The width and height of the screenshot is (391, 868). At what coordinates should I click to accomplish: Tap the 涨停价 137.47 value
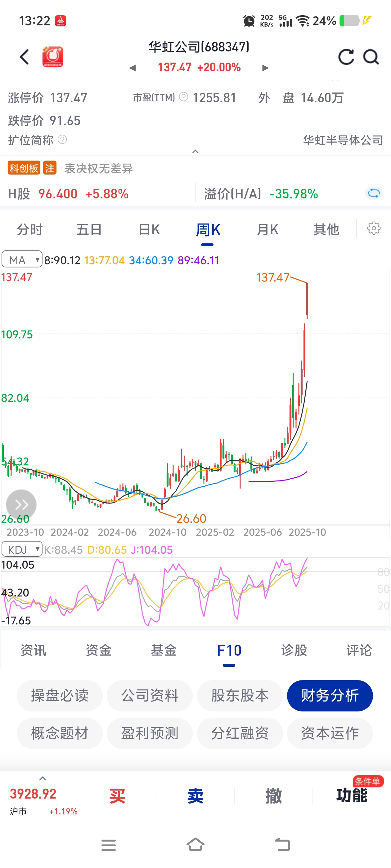[x=69, y=98]
